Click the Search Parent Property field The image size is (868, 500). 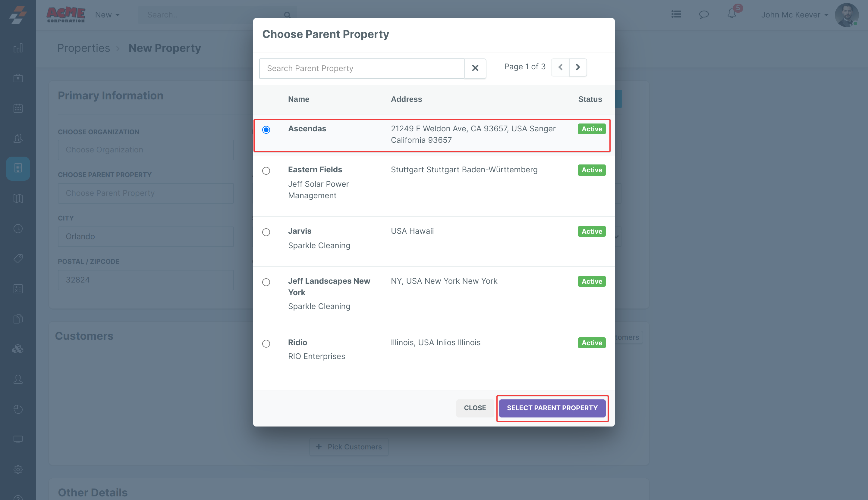361,68
